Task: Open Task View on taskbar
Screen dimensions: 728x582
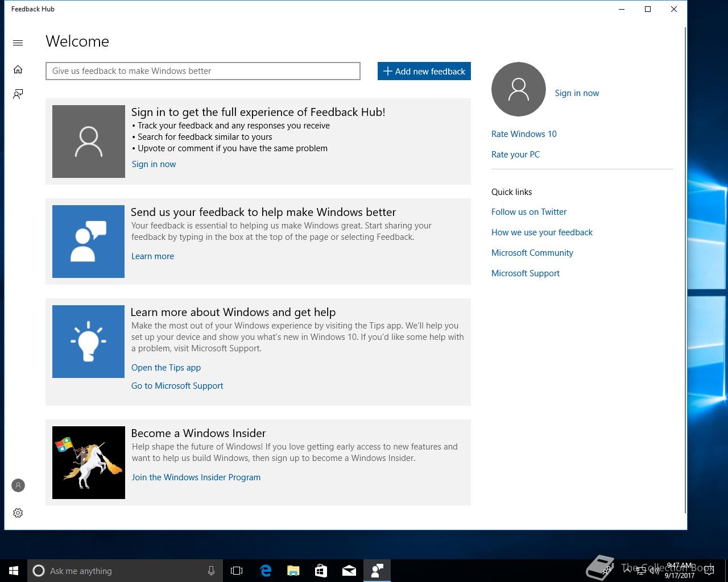Action: pos(237,571)
